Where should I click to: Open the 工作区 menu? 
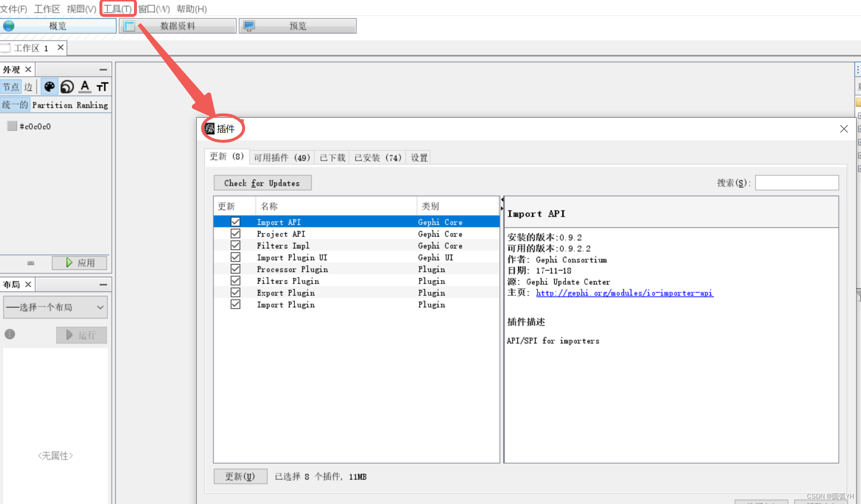coord(47,9)
